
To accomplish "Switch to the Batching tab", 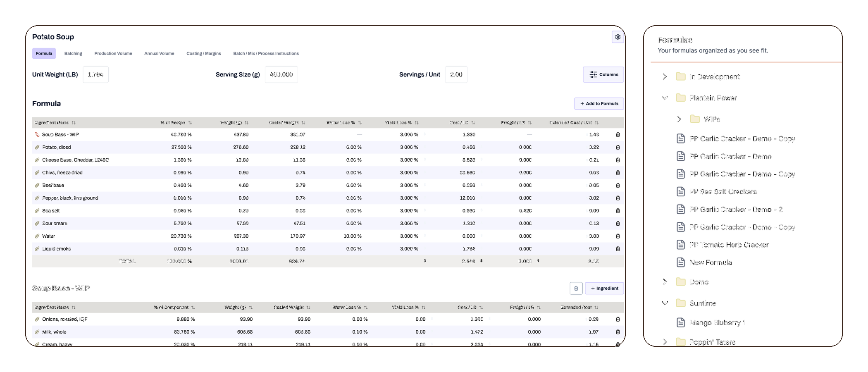I will point(73,53).
